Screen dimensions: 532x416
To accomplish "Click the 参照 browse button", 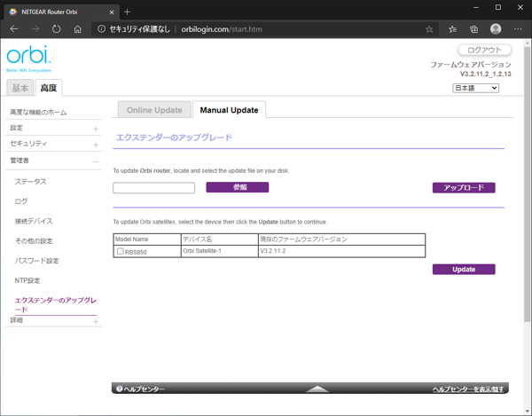I will (238, 187).
